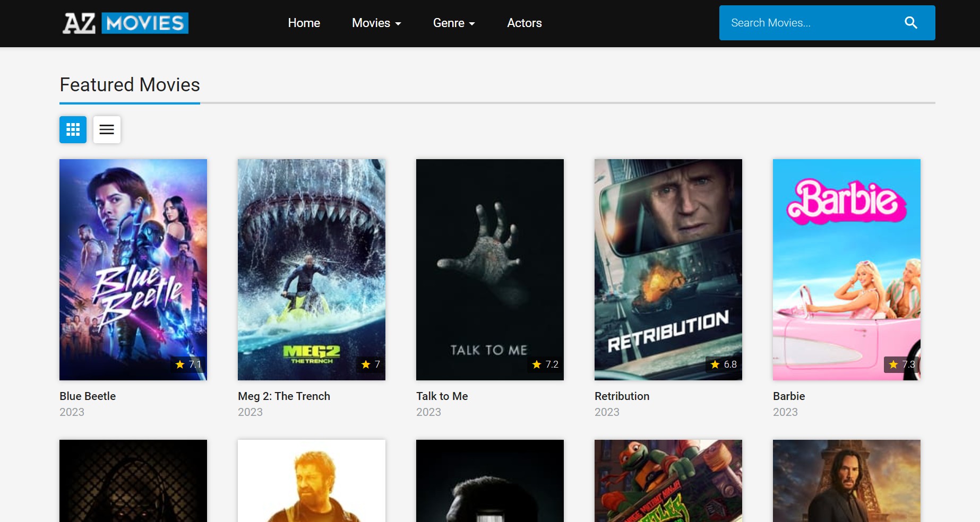The image size is (980, 522).
Task: Open the Blue Beetle poster
Action: tap(133, 269)
